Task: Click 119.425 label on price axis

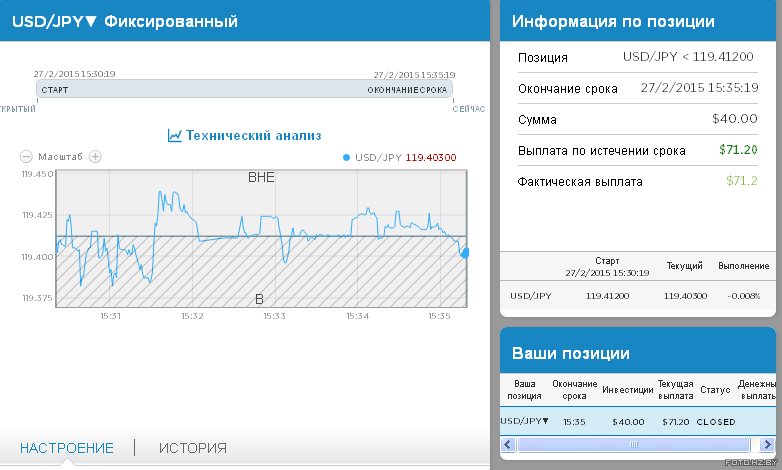Action: [x=37, y=215]
